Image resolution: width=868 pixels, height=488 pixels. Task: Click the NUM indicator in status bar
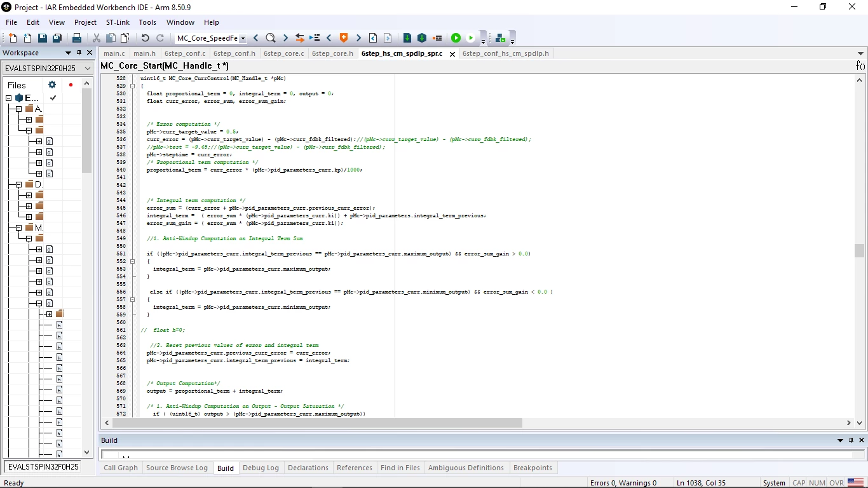click(817, 483)
